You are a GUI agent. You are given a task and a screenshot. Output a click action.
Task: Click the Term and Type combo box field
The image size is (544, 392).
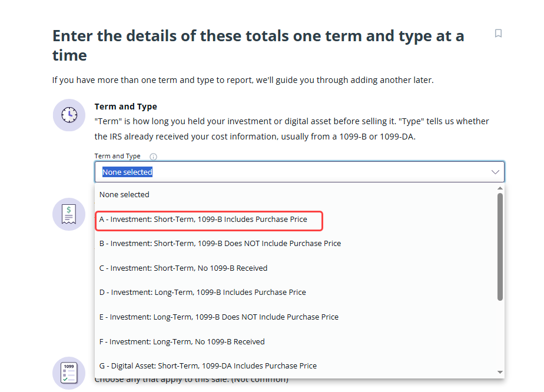point(300,172)
